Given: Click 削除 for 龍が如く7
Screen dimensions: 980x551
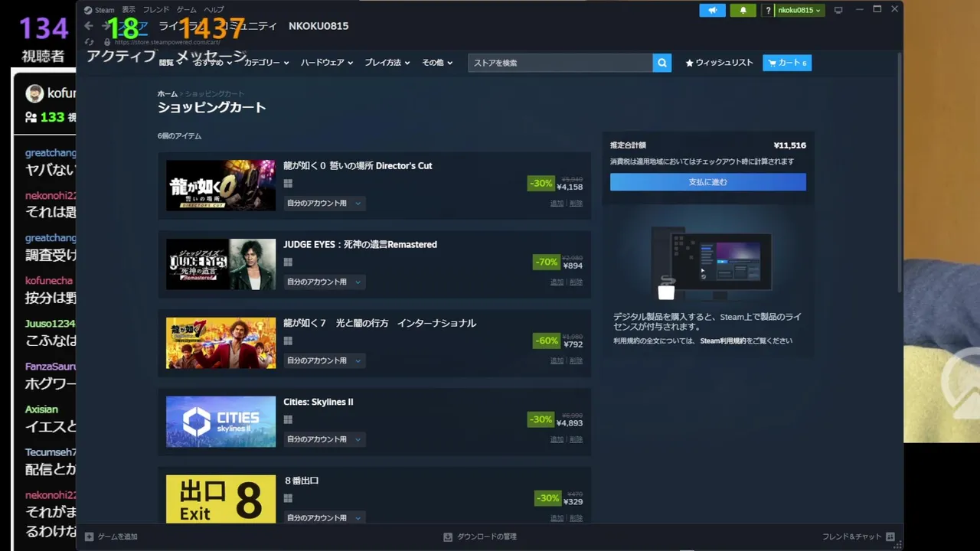Looking at the screenshot, I should tap(577, 360).
